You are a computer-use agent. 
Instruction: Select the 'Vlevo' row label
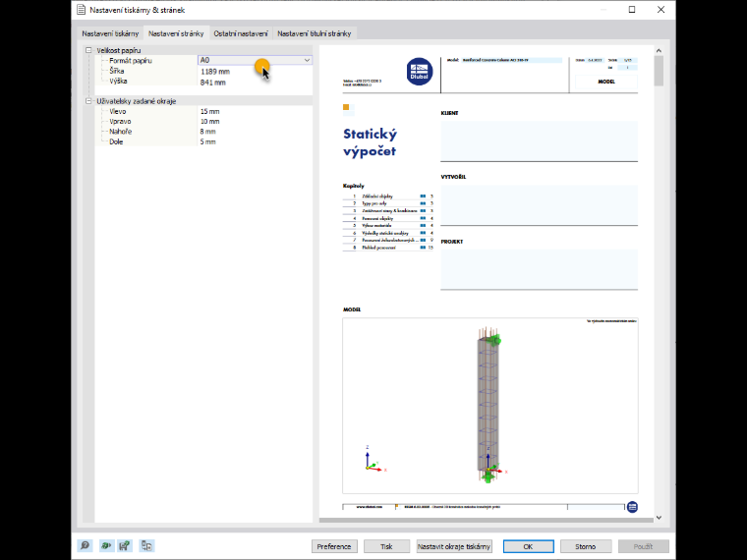point(118,111)
